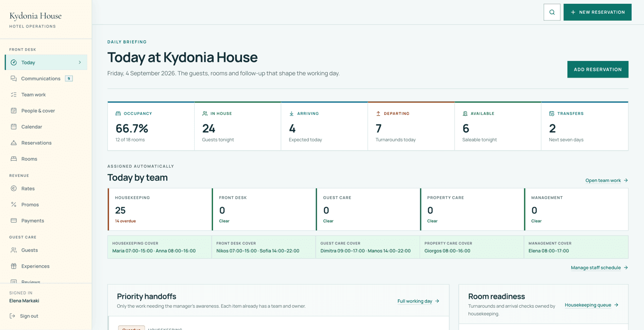Image resolution: width=644 pixels, height=330 pixels.
Task: Click the 6 saleable tonight value
Action: (x=466, y=128)
